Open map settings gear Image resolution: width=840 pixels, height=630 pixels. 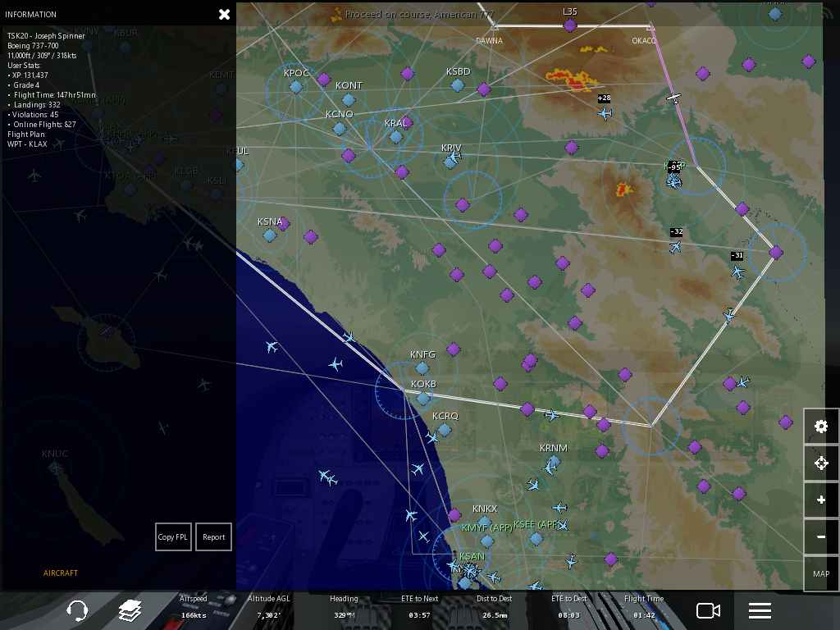(x=820, y=426)
